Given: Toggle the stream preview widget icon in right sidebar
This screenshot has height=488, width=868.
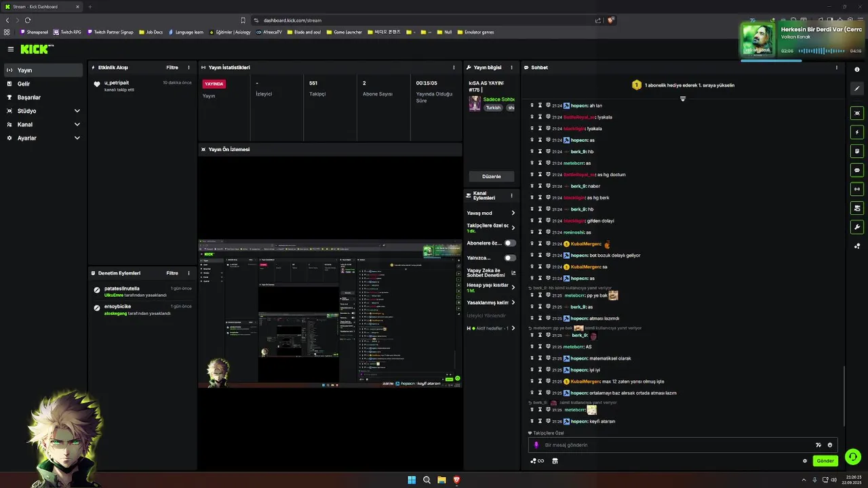Looking at the screenshot, I should click(857, 113).
